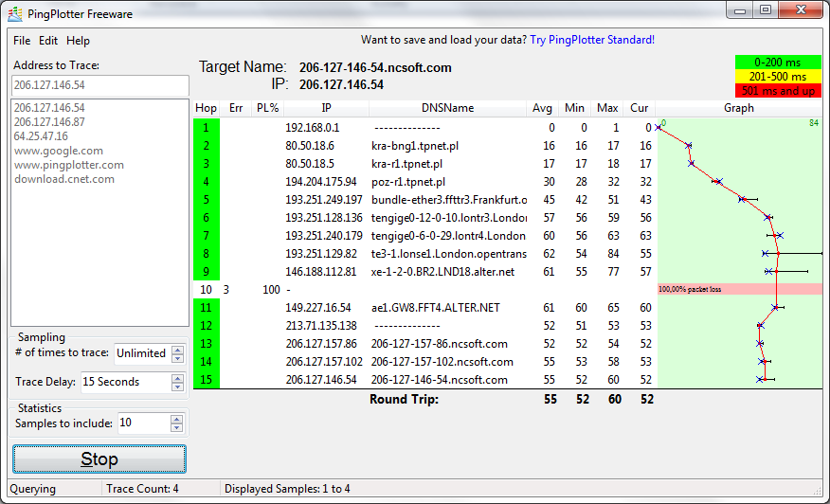The height and width of the screenshot is (504, 830).
Task: Click IP 80.50.18.6 in hop 2
Action: [x=310, y=146]
